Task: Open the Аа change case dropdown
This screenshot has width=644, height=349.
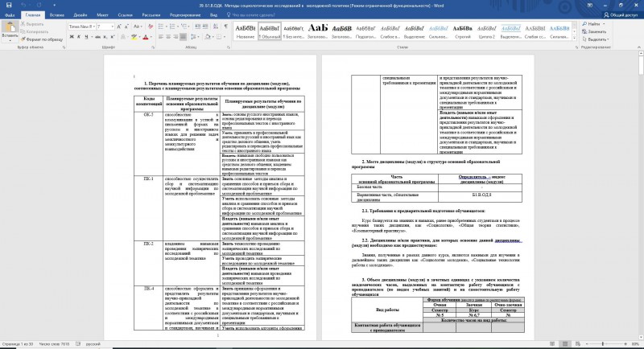Action: [x=138, y=27]
